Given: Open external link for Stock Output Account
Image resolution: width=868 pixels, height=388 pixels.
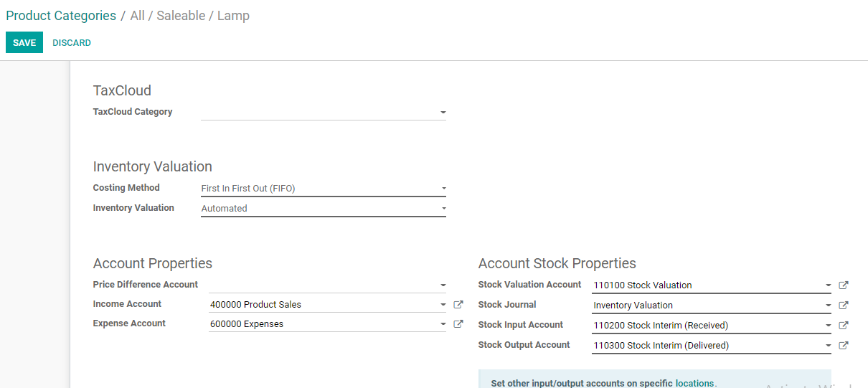Looking at the screenshot, I should tap(844, 346).
